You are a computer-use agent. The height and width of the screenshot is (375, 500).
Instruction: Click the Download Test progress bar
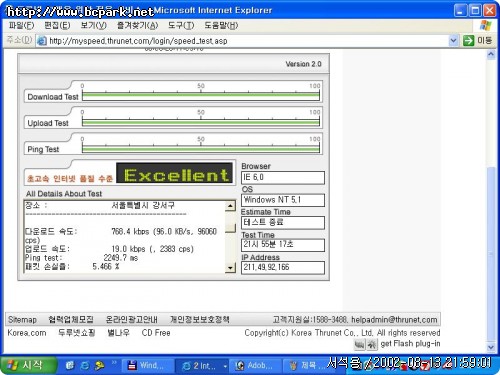point(201,96)
